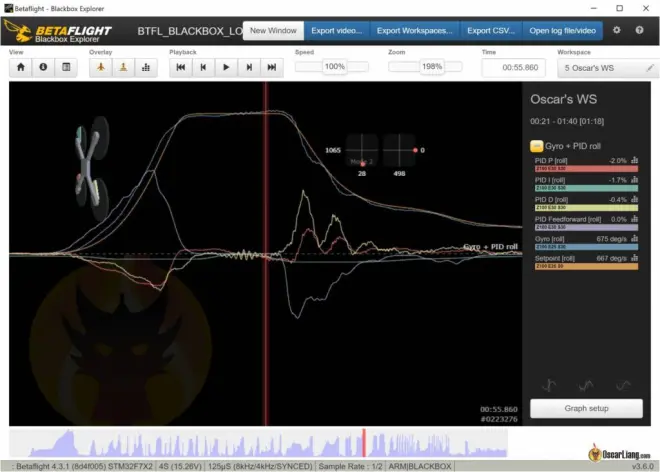Click the New Window button
Screen dimensions: 660x472
coord(273,31)
